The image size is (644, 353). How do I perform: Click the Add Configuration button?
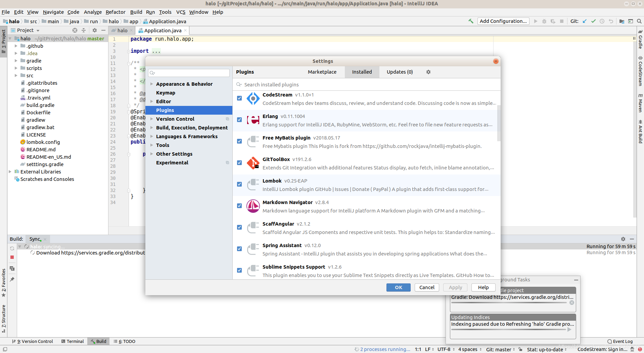[503, 21]
